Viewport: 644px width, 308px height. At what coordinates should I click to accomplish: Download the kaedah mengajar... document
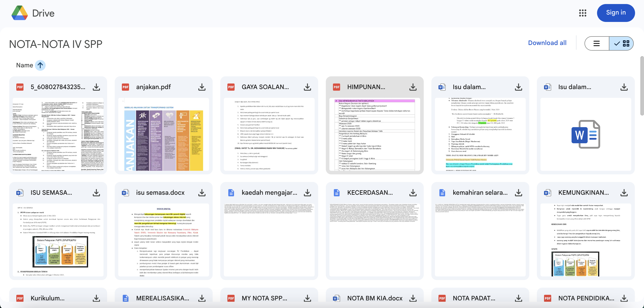point(307,193)
